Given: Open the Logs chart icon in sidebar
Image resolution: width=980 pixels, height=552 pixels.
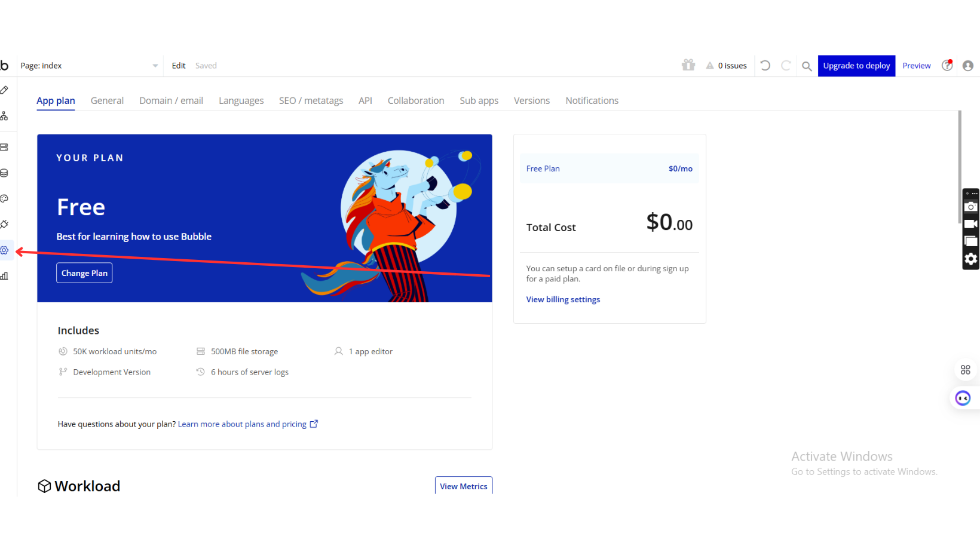Looking at the screenshot, I should pyautogui.click(x=4, y=275).
